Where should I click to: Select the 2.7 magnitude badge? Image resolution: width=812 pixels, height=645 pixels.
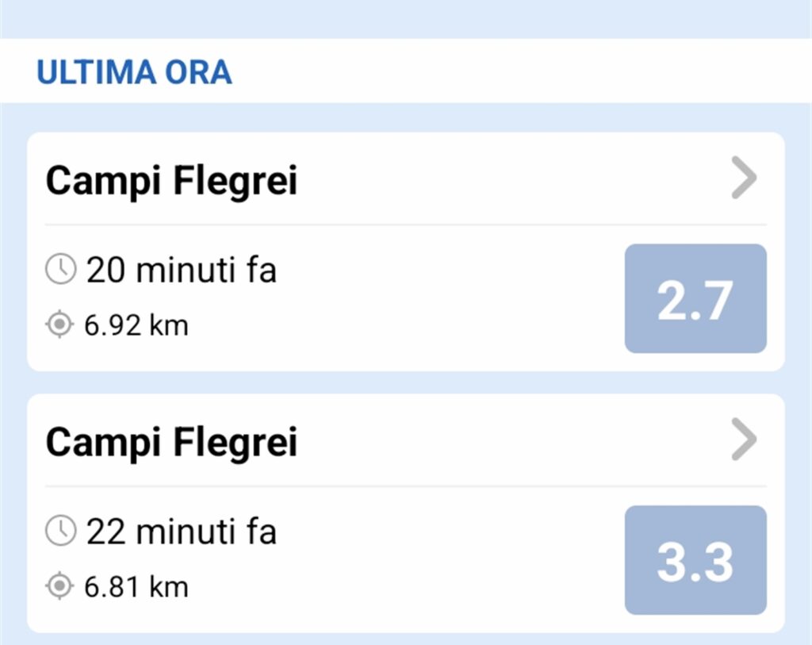[x=695, y=298]
